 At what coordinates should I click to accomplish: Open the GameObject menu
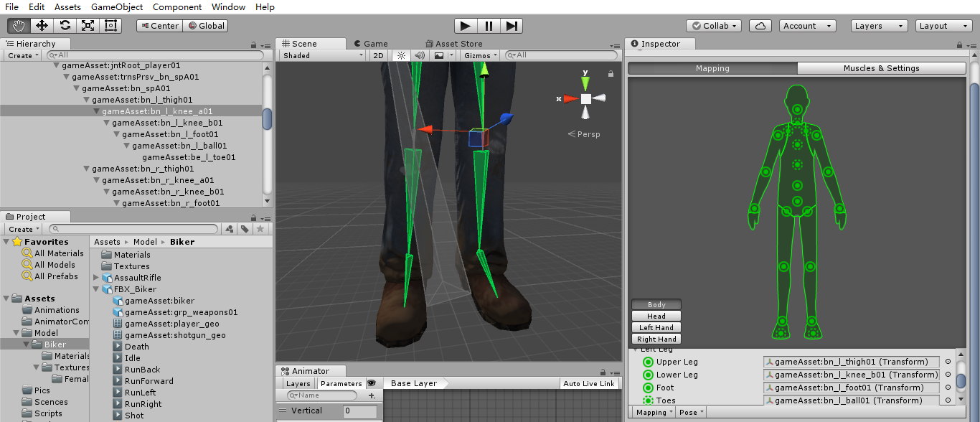pos(117,6)
